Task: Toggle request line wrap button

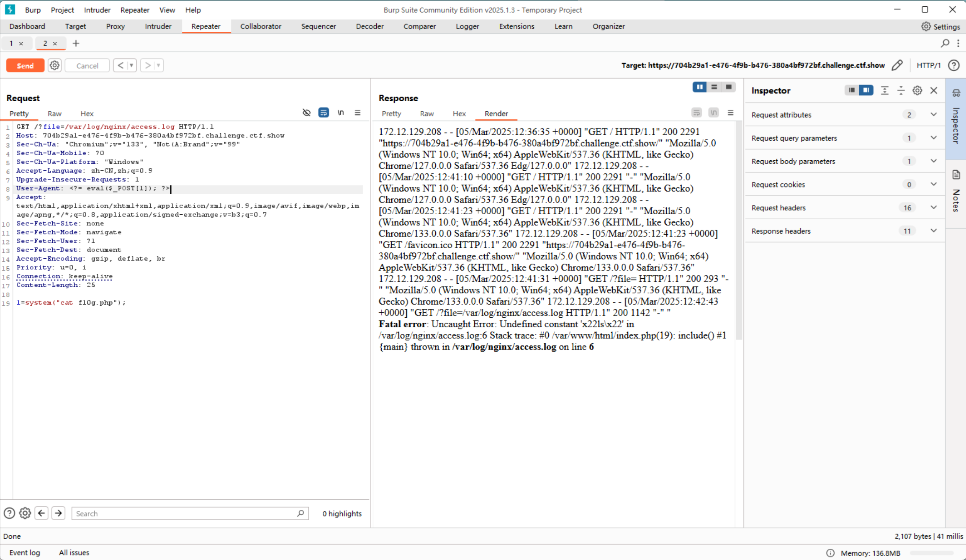Action: [x=324, y=113]
